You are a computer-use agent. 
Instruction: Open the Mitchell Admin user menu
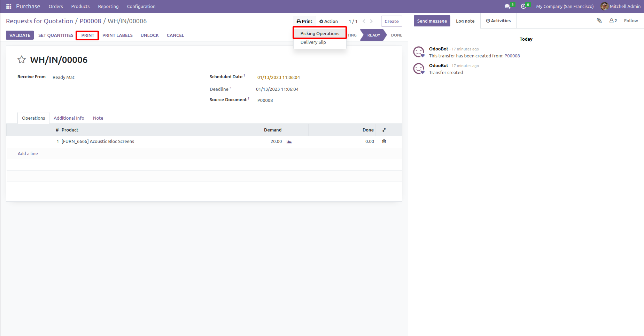click(621, 6)
